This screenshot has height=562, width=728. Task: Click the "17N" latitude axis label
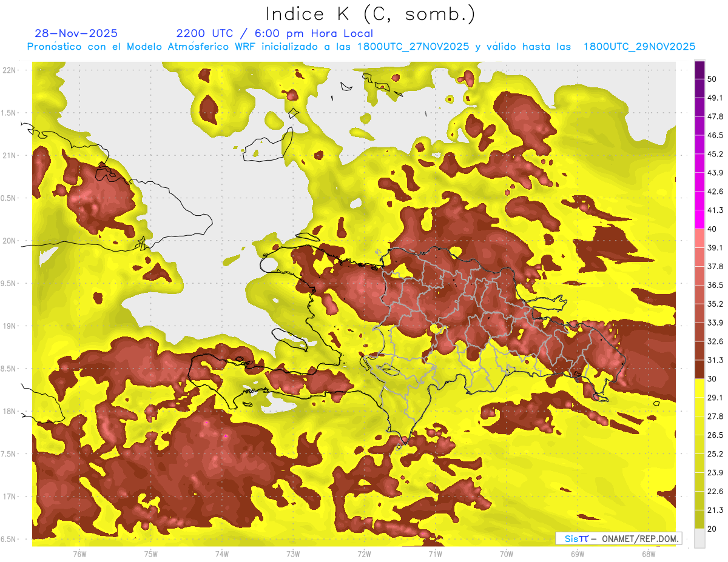(10, 497)
